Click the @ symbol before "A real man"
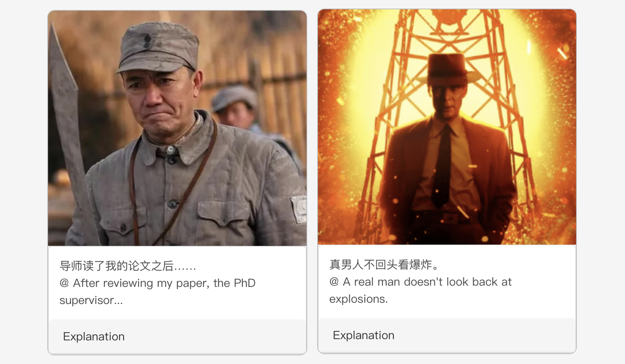Viewport: 625px width, 364px height. (x=334, y=282)
